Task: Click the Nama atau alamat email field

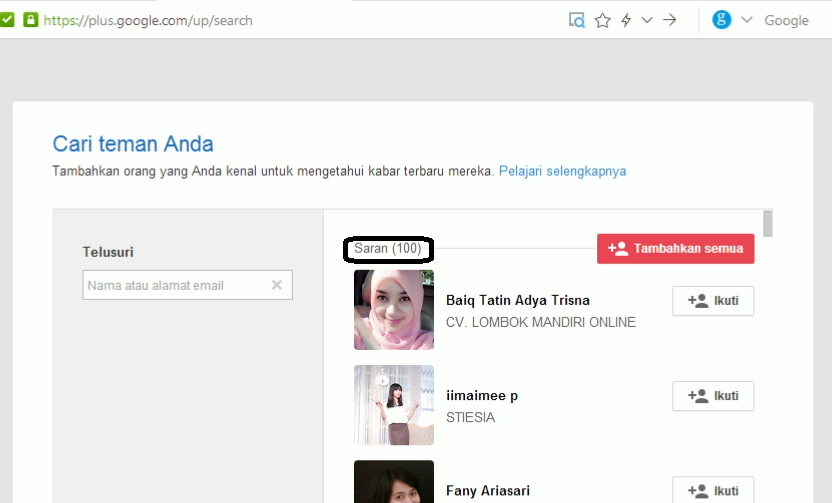Action: [187, 285]
